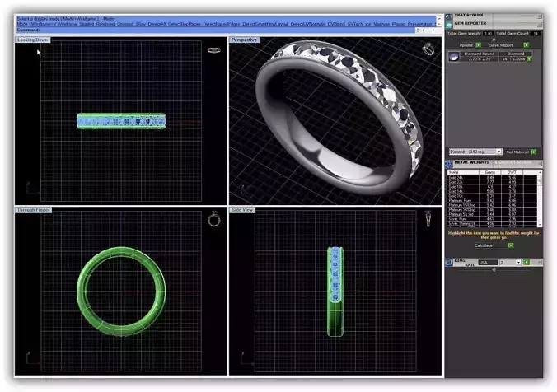Image resolution: width=557 pixels, height=392 pixels.
Task: Click Metal Weights table scroll down arrow
Action: (540, 225)
